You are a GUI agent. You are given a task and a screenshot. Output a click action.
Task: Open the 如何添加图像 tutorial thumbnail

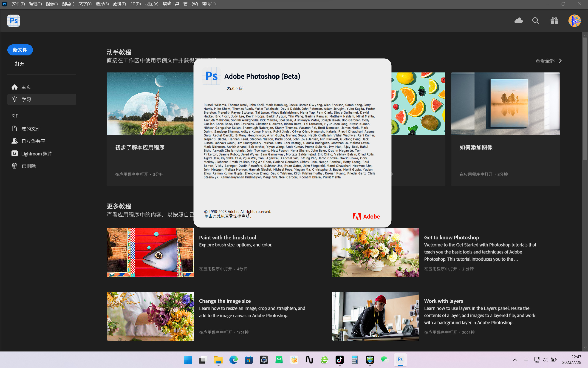coord(505,104)
